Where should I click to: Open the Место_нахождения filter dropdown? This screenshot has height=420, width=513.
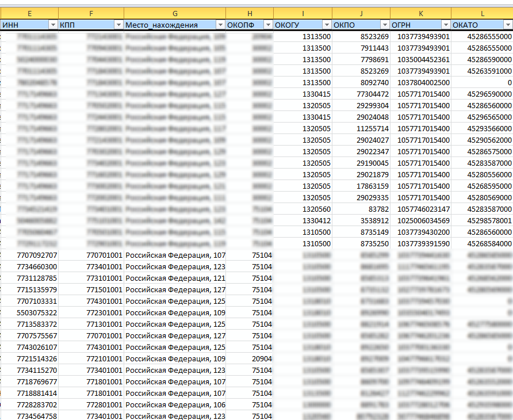tap(220, 25)
